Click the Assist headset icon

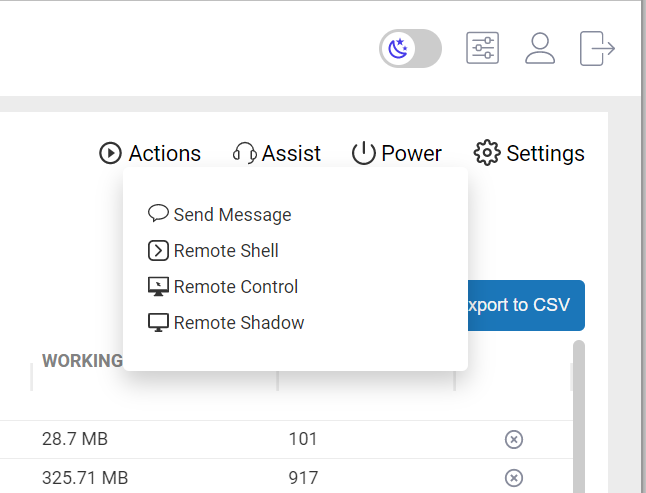click(245, 153)
